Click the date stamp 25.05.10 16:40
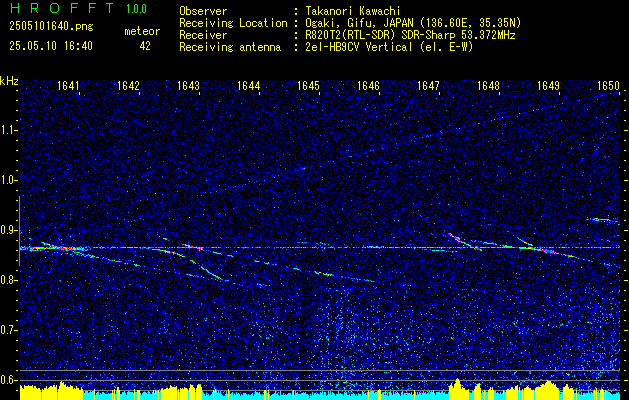This screenshot has width=629, height=400. (51, 46)
